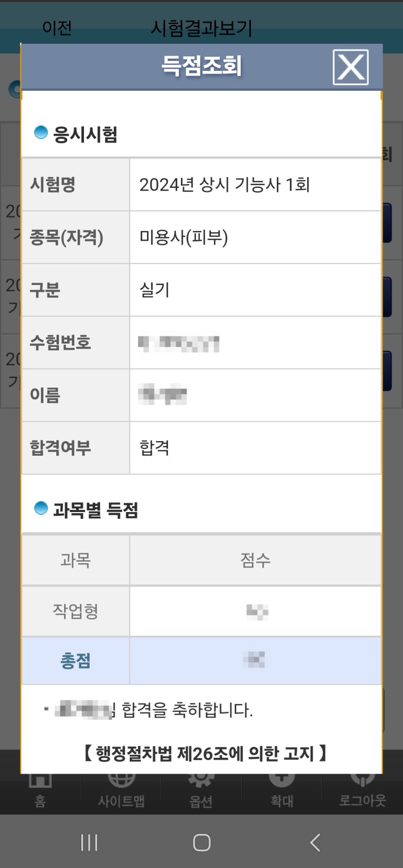Close the 득점조회 popup with the X

tap(350, 66)
